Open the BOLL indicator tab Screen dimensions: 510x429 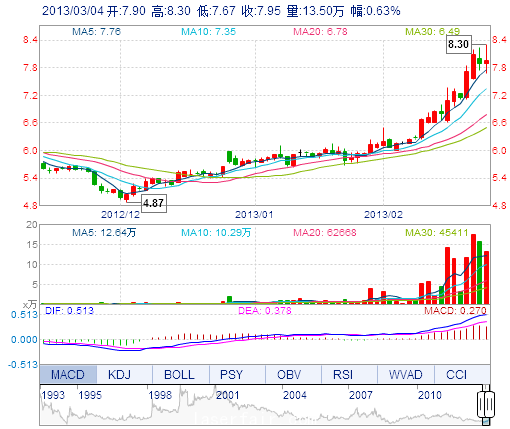[x=179, y=374]
